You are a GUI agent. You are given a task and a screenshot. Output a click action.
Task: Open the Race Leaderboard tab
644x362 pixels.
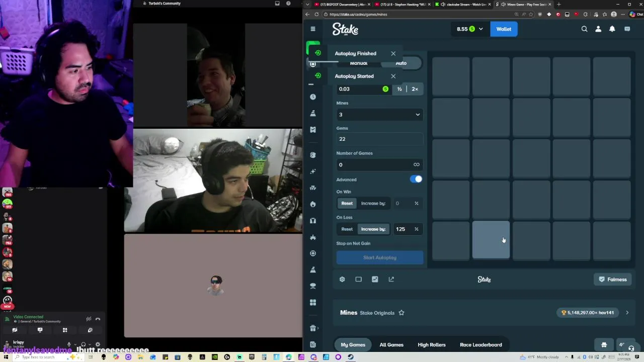click(x=481, y=345)
